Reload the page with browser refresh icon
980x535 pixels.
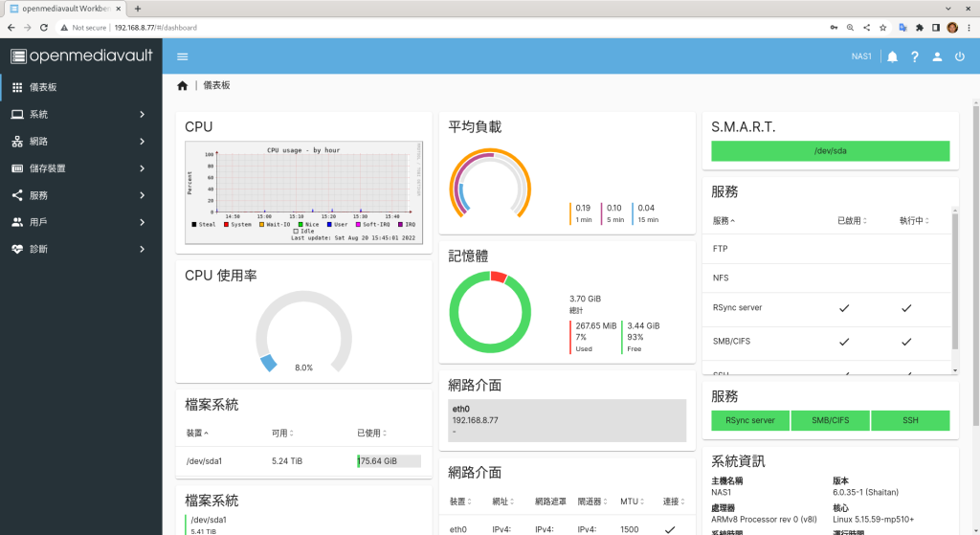pyautogui.click(x=44, y=28)
